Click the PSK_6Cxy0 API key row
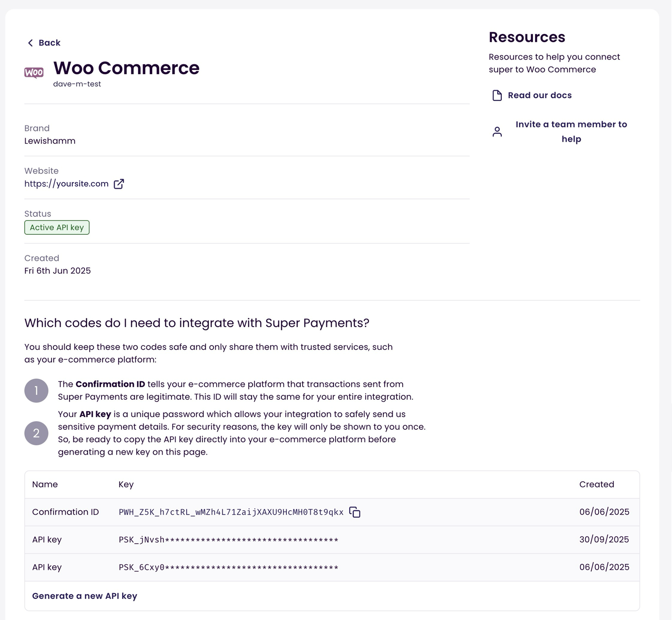This screenshot has height=620, width=672. (228, 567)
